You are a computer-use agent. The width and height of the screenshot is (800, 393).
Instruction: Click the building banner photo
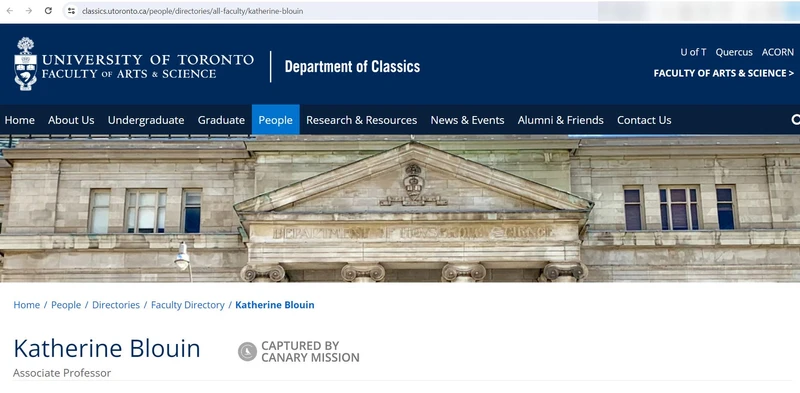(400, 208)
